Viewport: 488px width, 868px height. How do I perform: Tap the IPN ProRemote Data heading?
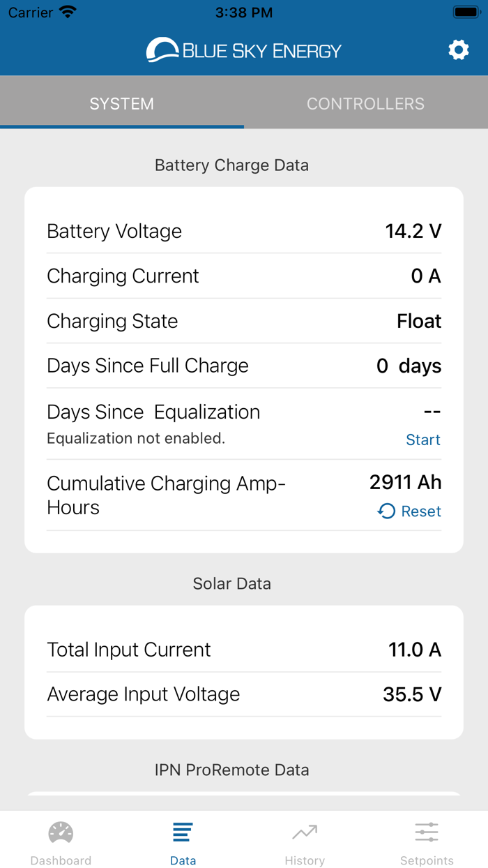tap(231, 770)
